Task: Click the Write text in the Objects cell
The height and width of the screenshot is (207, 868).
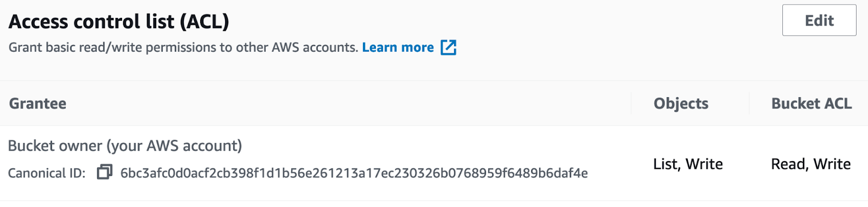Action: (704, 164)
